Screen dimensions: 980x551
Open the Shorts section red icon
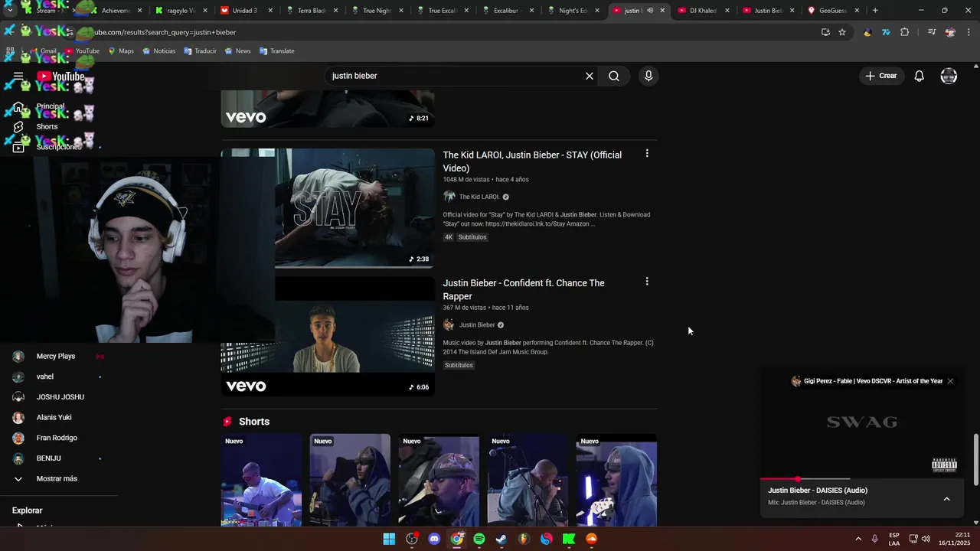point(227,422)
